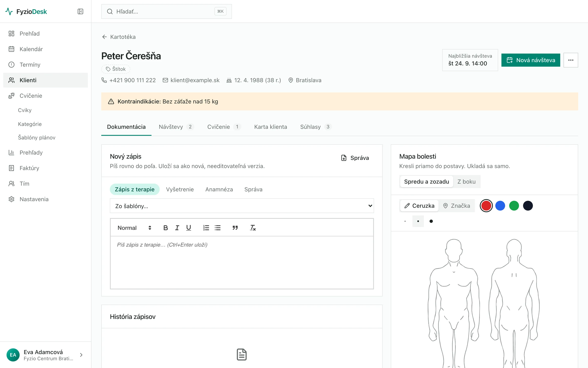
Task: Click the EA user avatar
Action: [x=13, y=355]
